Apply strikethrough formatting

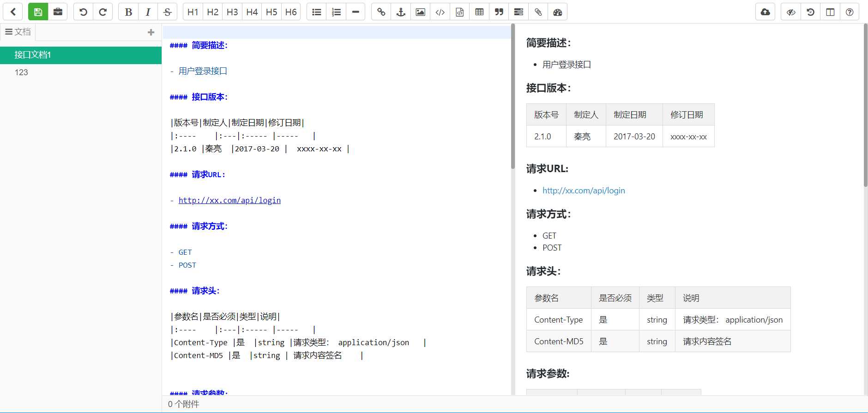(x=168, y=12)
